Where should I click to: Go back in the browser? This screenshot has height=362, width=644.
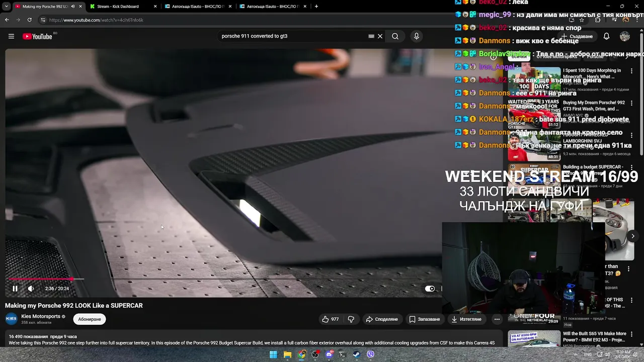7,20
